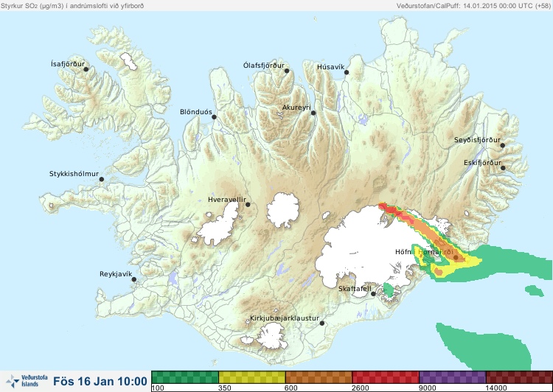
Task: Click the orange plume spot near Höfn
Action: (x=439, y=271)
